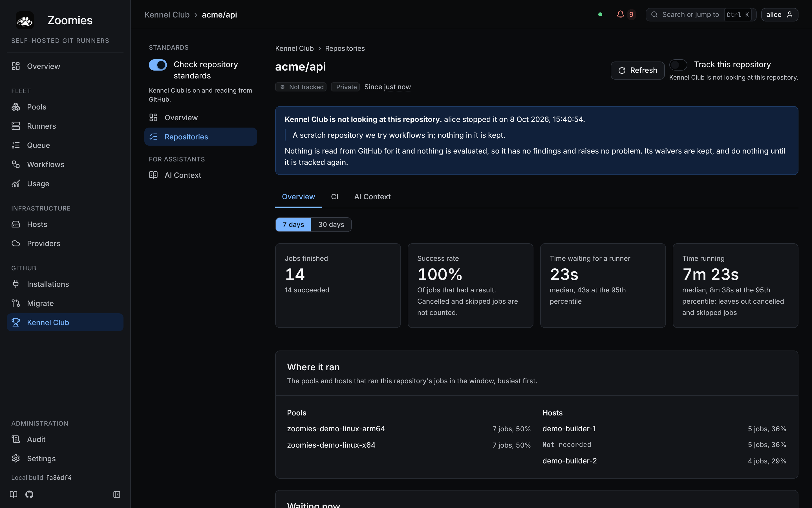
Task: Open Repositories in Standards menu
Action: (x=201, y=137)
